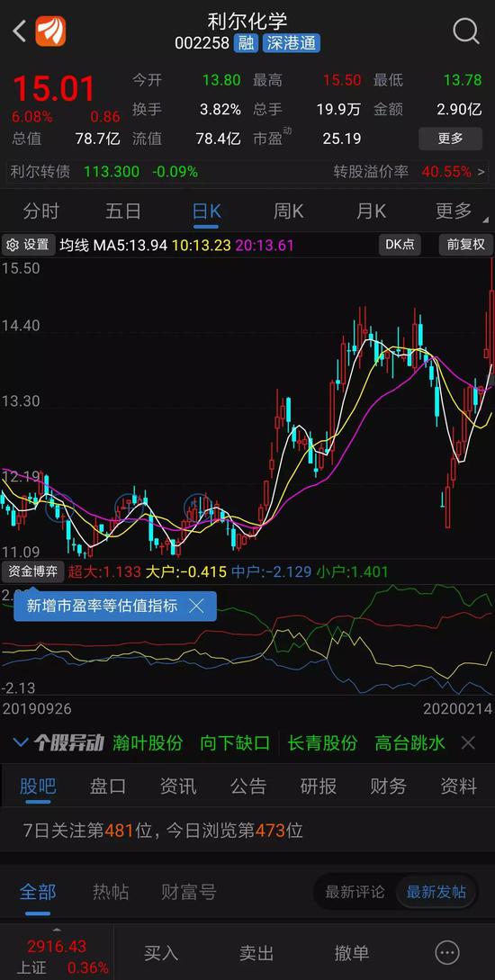
Task: Tap the 撤单 cancel order button
Action: (352, 953)
